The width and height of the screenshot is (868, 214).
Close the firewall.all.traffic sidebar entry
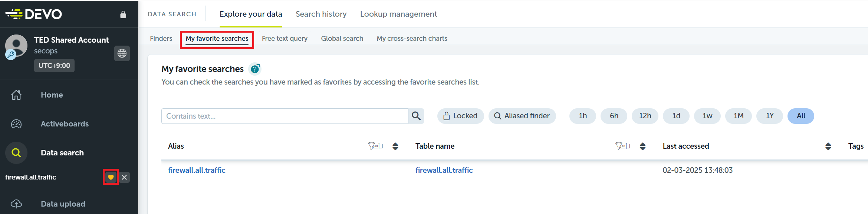click(x=125, y=177)
